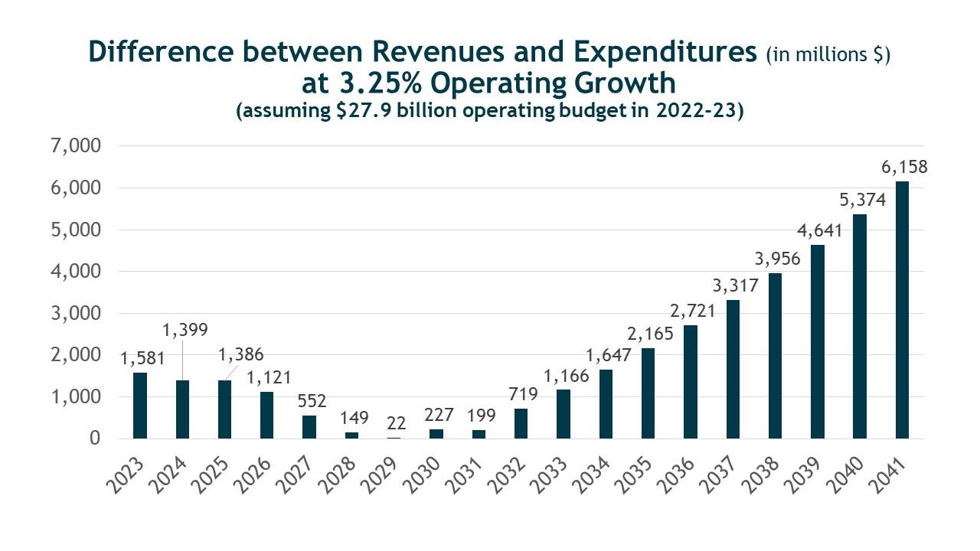This screenshot has width=980, height=551.
Task: Click the '$27.9 billion operating budget' assumption text
Action: pos(490,109)
